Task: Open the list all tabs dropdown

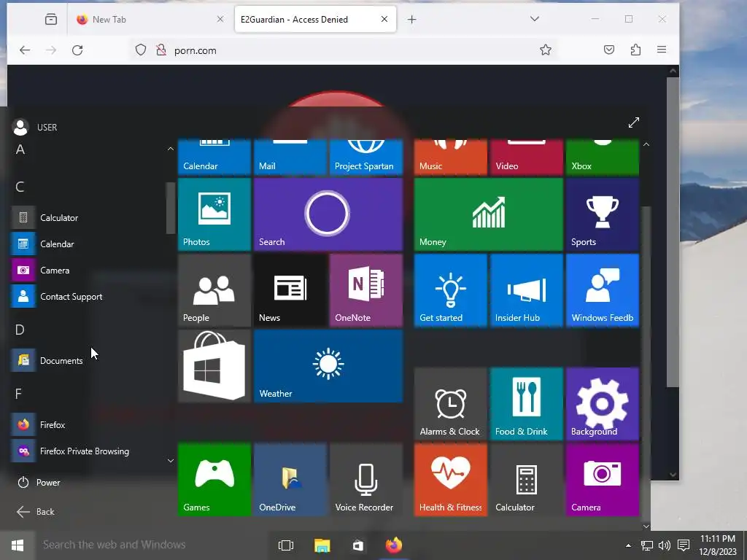Action: [x=535, y=19]
